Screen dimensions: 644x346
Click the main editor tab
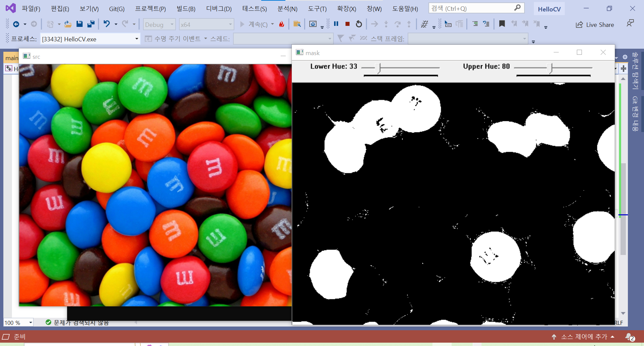click(11, 58)
